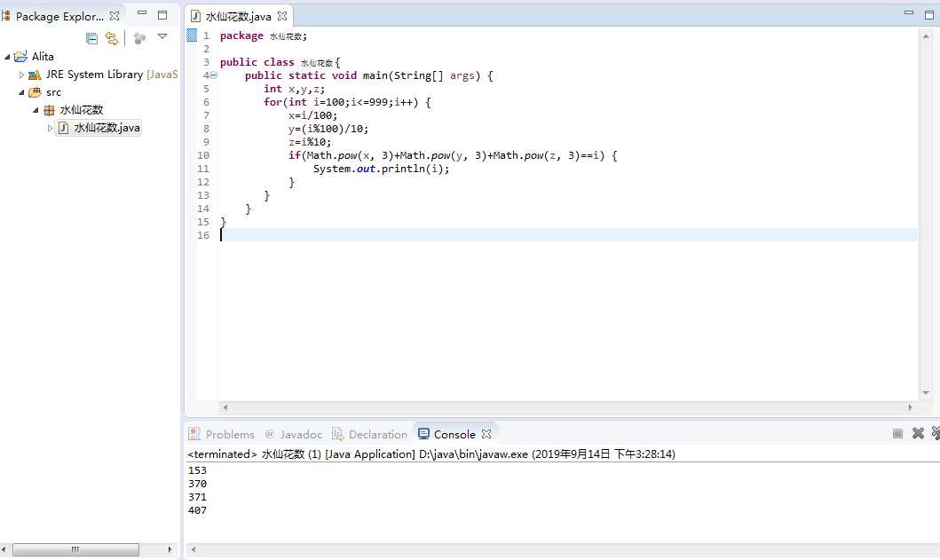Click the package declaration on line 1

click(263, 36)
